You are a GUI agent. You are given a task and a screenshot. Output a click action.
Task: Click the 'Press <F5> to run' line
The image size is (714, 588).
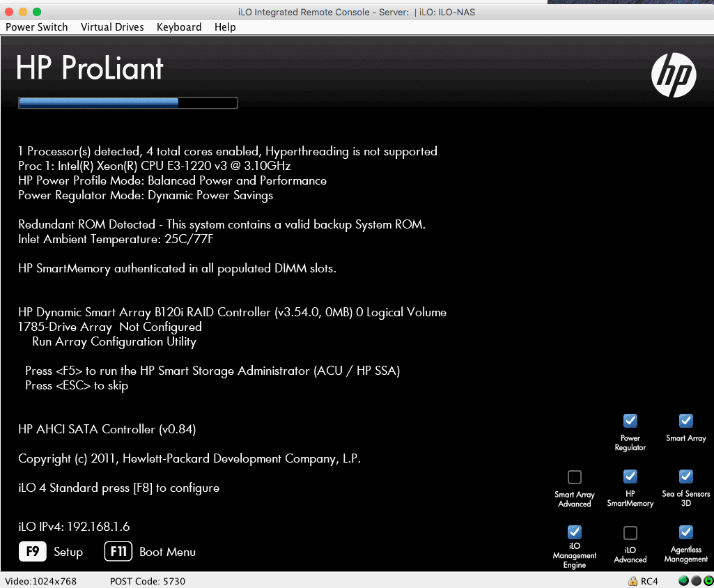[x=212, y=371]
